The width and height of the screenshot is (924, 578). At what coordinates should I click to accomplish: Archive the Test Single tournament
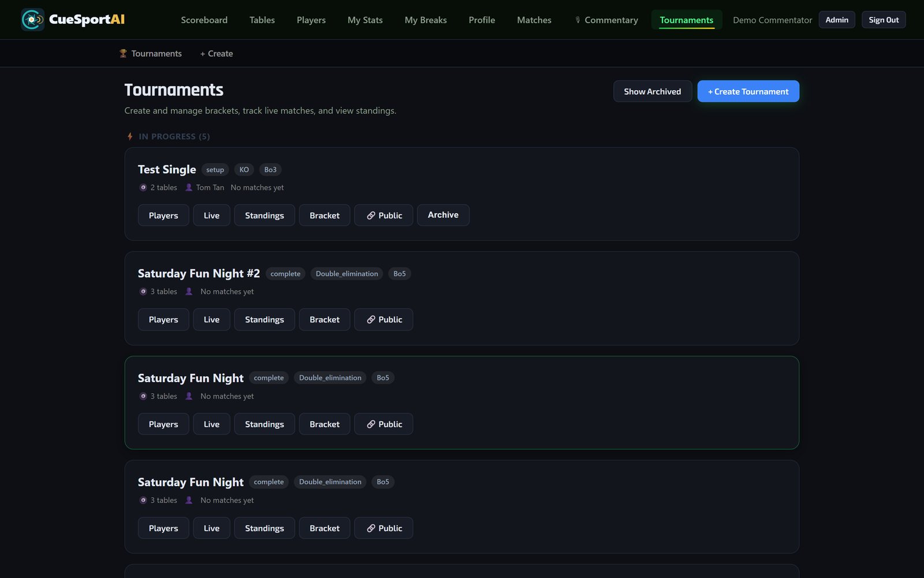pos(443,215)
